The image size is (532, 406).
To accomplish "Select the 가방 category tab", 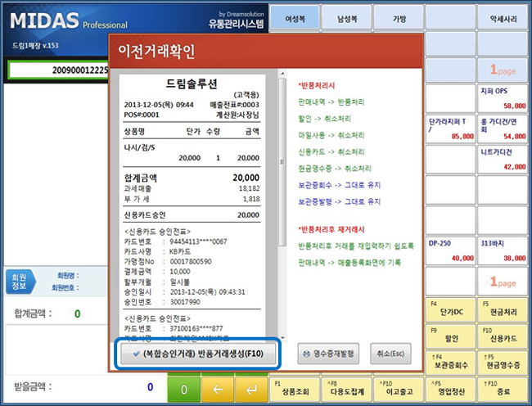I will click(399, 19).
